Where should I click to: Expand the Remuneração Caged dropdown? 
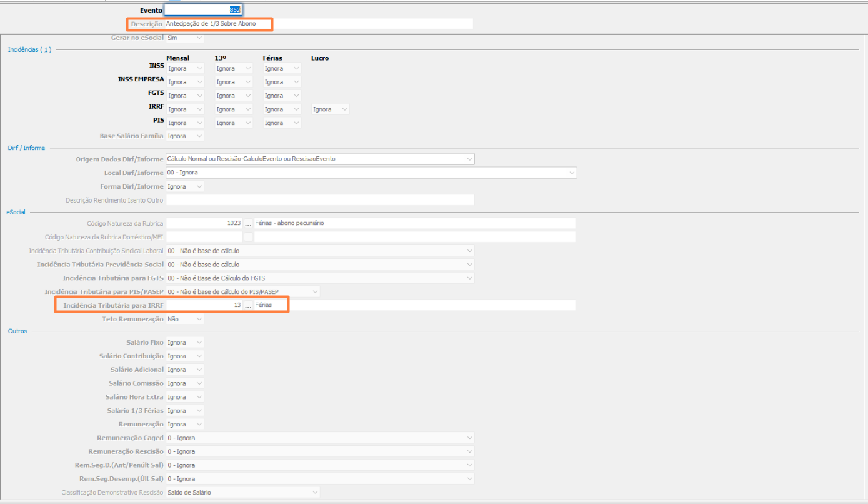coord(320,438)
